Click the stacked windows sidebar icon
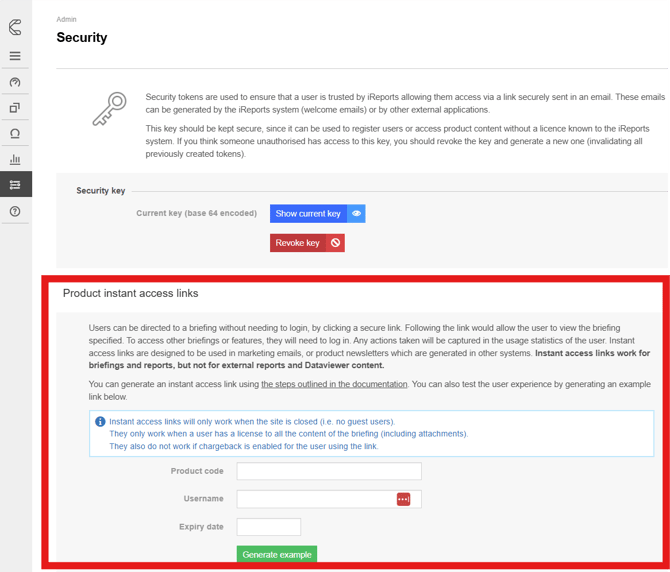Image resolution: width=670 pixels, height=572 pixels. coord(15,108)
